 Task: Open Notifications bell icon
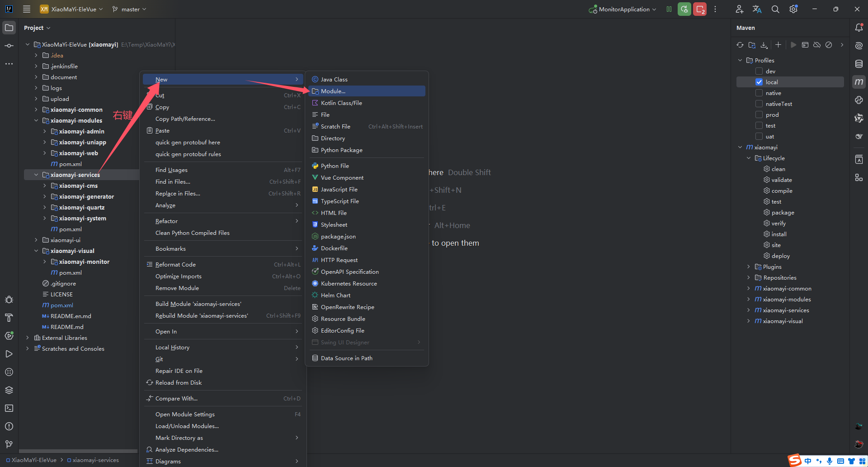pyautogui.click(x=859, y=28)
